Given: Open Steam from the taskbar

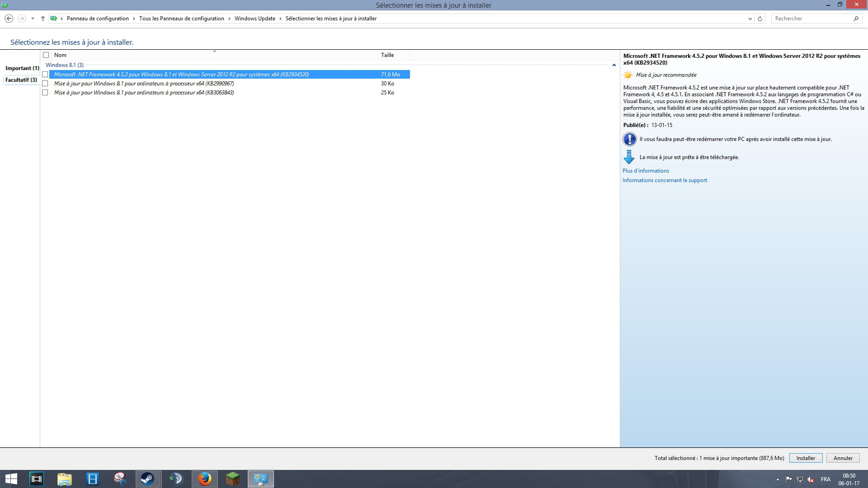Looking at the screenshot, I should point(148,479).
